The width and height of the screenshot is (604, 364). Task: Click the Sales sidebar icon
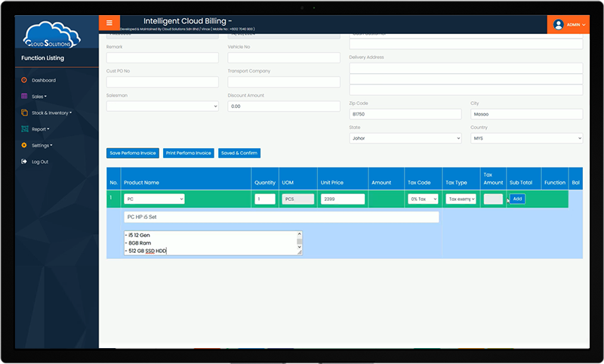point(24,97)
